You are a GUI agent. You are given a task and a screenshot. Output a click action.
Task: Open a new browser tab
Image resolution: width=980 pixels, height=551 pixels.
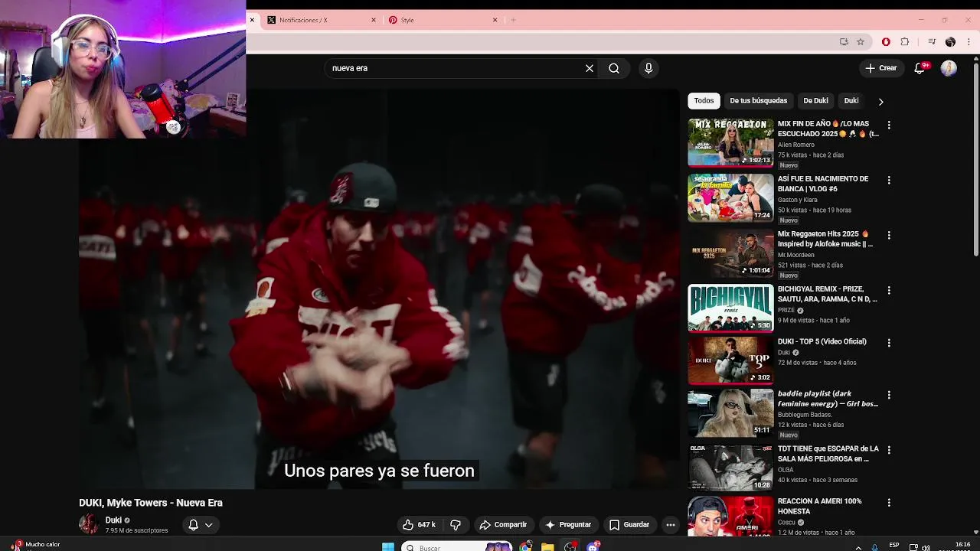pos(513,20)
